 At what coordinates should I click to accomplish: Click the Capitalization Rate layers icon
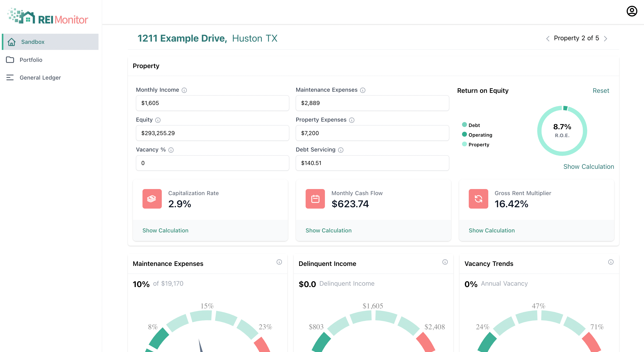tap(152, 199)
